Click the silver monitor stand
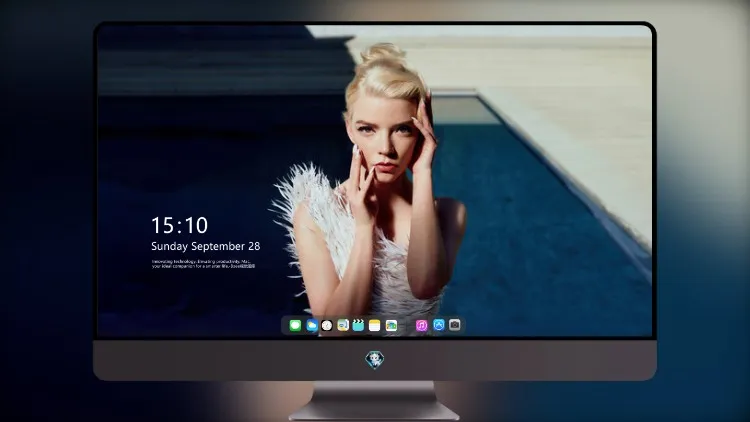 click(x=375, y=400)
